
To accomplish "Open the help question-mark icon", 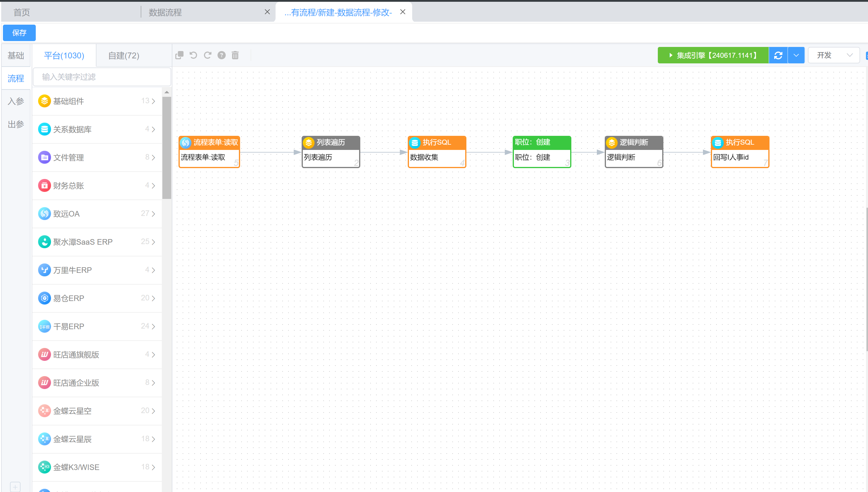I will click(222, 55).
